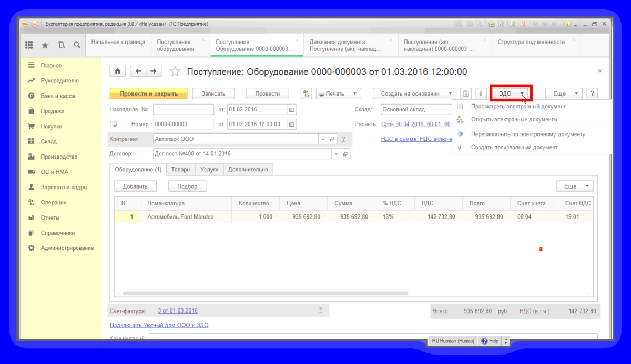Toggle the ЭДО dropdown menu
The height and width of the screenshot is (364, 631).
(511, 93)
